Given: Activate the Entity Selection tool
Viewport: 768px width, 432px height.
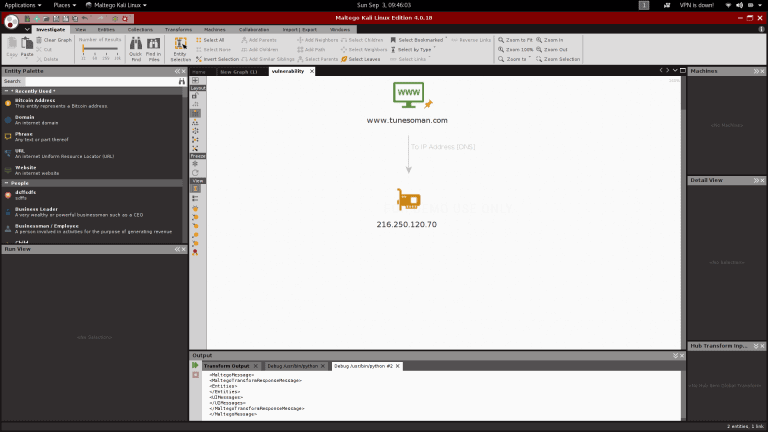Looking at the screenshot, I should coord(180,49).
